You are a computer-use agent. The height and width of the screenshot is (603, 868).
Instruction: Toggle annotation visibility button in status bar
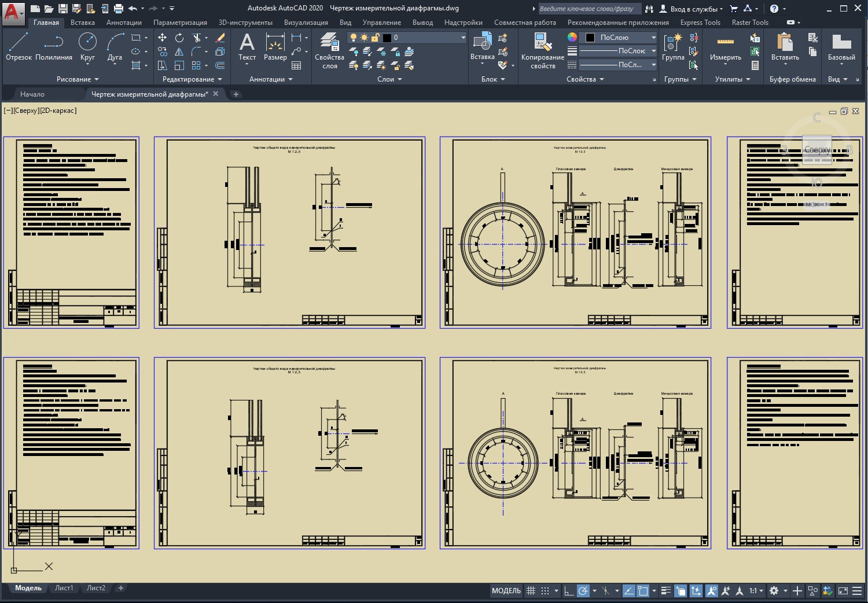[711, 591]
